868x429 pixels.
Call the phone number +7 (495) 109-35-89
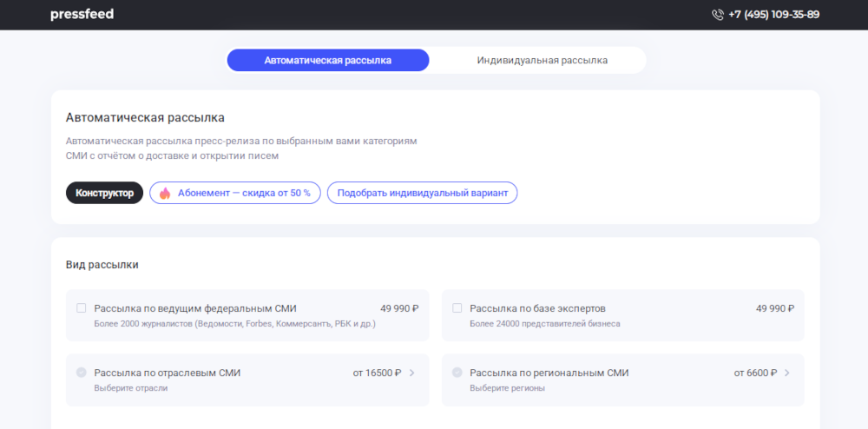[774, 15]
